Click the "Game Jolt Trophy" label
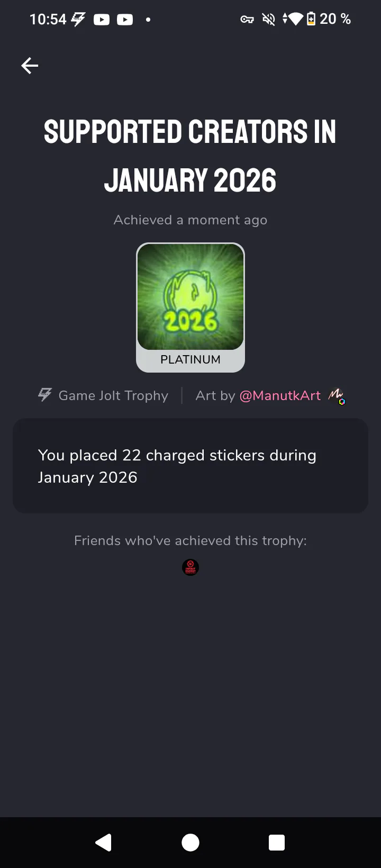This screenshot has height=868, width=381. (113, 395)
